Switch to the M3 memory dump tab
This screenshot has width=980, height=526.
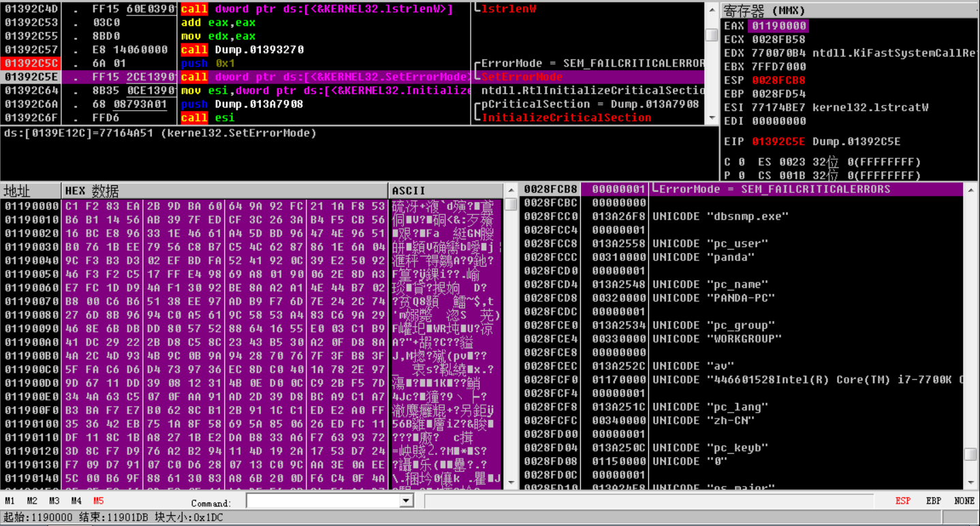tap(54, 501)
